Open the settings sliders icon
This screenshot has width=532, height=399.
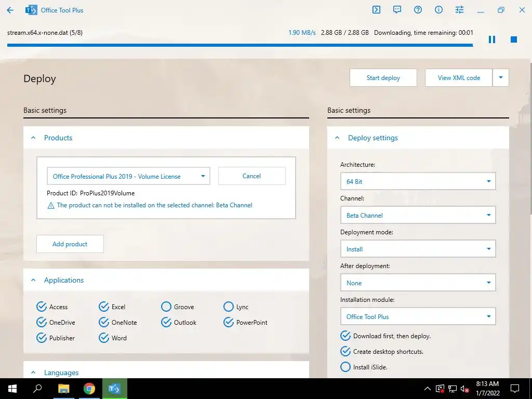click(x=459, y=10)
